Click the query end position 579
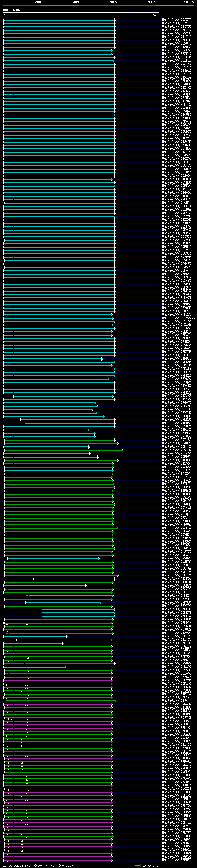Screen dimensions: 197x868 coord(155,15)
